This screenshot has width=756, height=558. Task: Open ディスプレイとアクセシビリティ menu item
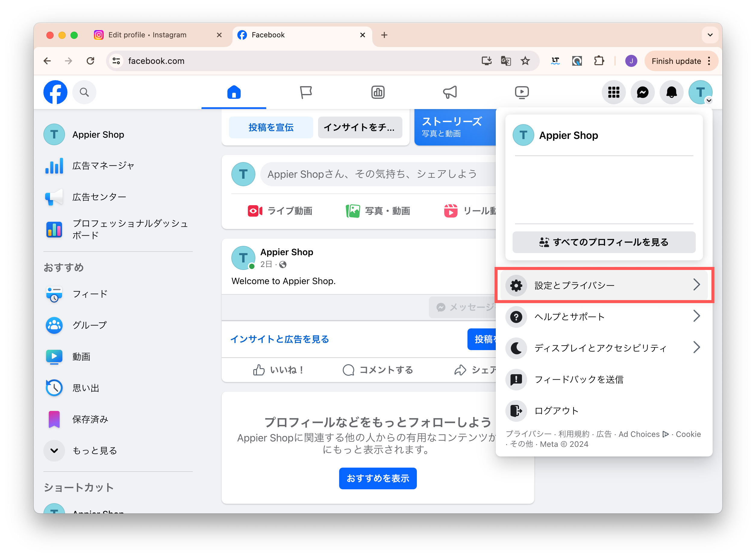click(604, 348)
